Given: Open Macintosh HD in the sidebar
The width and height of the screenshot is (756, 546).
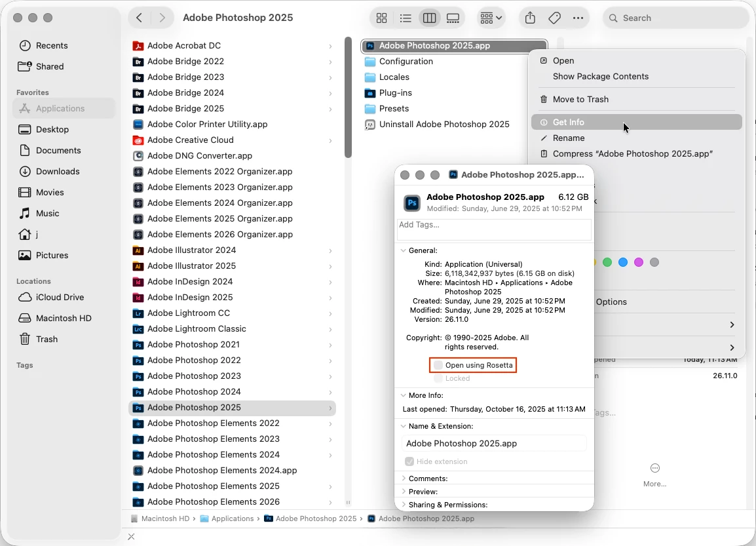Looking at the screenshot, I should [x=63, y=319].
